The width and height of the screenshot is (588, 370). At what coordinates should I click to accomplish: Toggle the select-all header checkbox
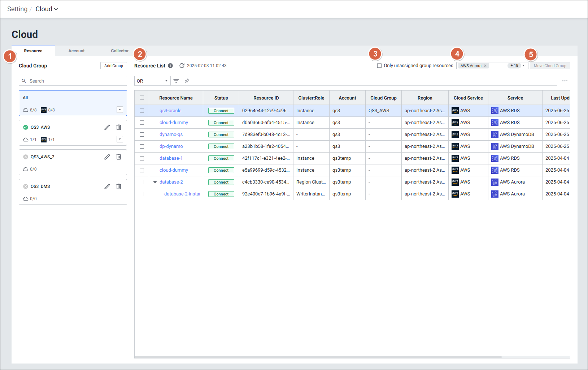(x=142, y=98)
